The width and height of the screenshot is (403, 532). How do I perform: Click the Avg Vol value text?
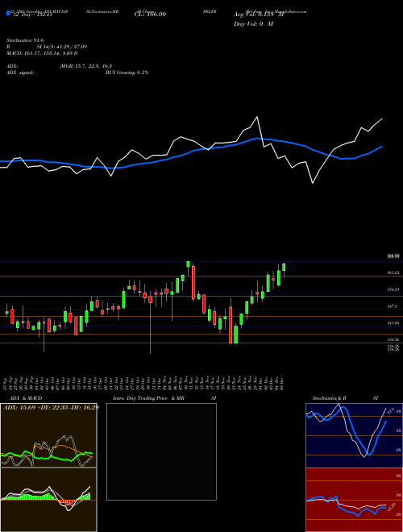259,15
